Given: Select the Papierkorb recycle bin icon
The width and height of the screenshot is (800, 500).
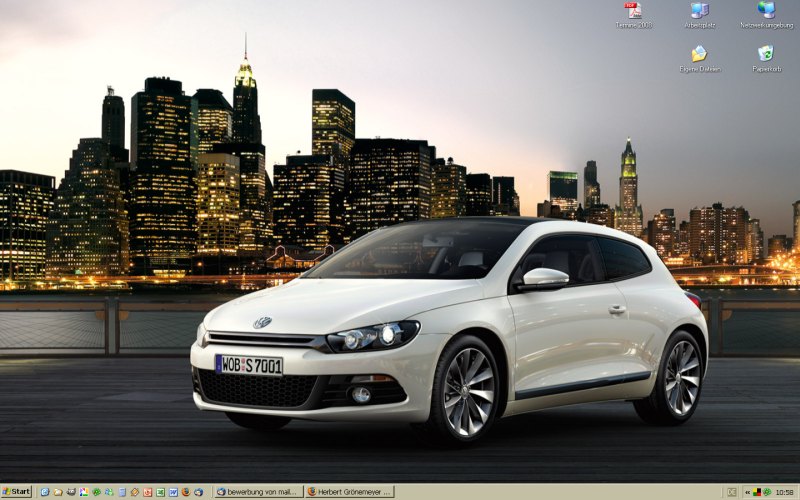Looking at the screenshot, I should (x=766, y=55).
